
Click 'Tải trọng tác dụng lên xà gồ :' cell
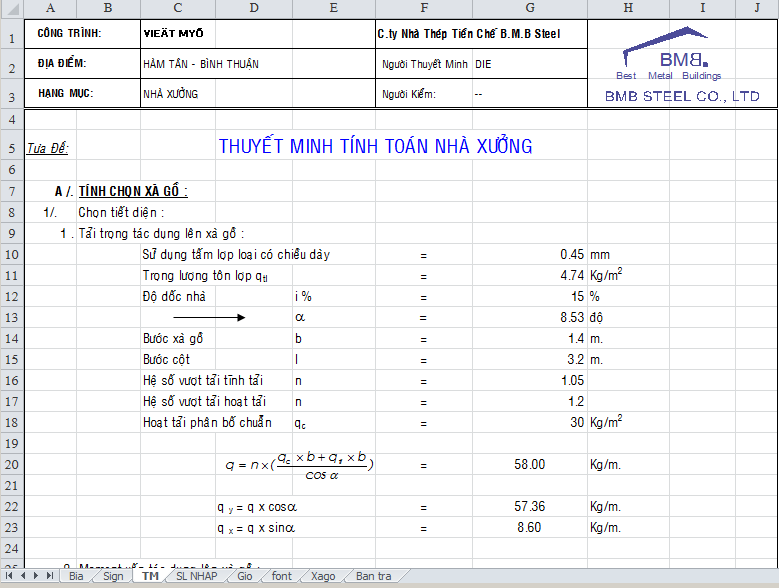click(x=161, y=233)
